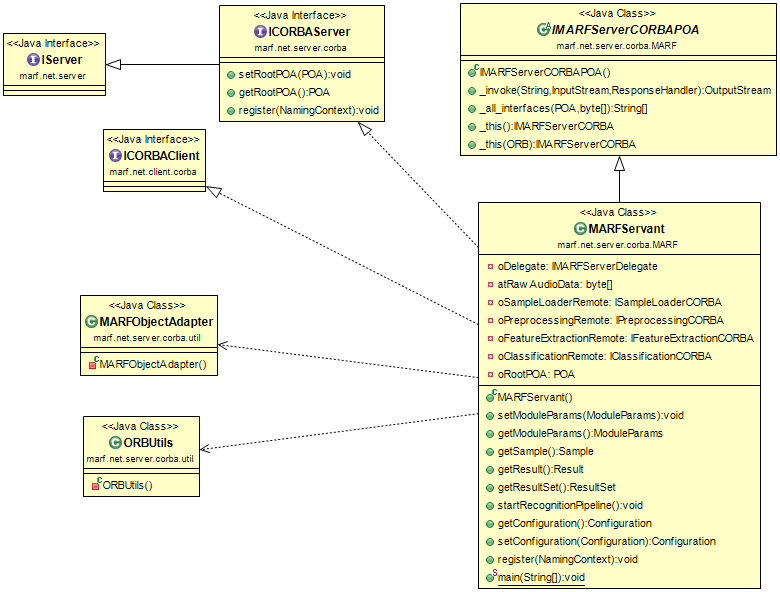The image size is (780, 592).
Task: Click the oPreprocessingRemote field icon
Action: pyautogui.click(x=490, y=321)
